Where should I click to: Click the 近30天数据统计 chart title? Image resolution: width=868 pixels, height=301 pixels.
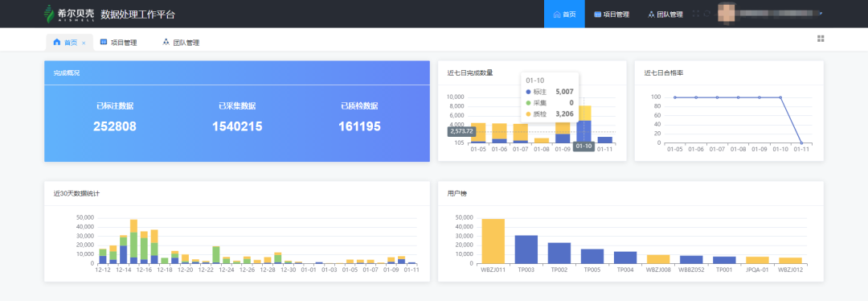pyautogui.click(x=76, y=193)
